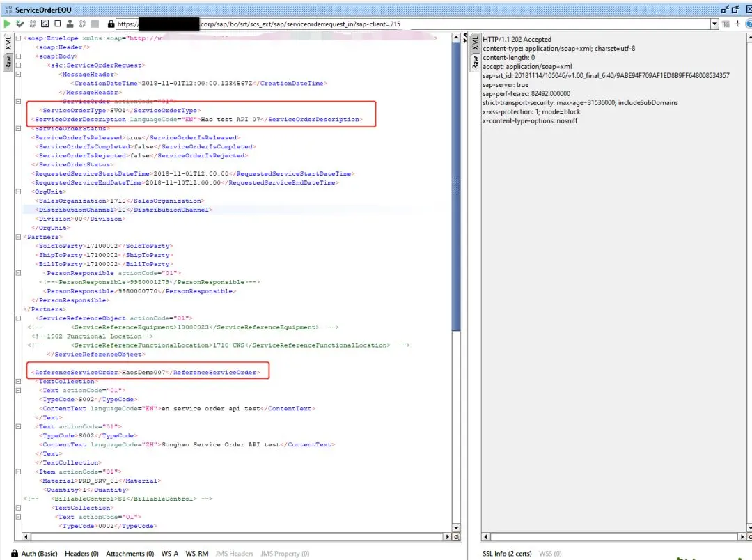Open the Headers (0) tab

click(x=81, y=553)
